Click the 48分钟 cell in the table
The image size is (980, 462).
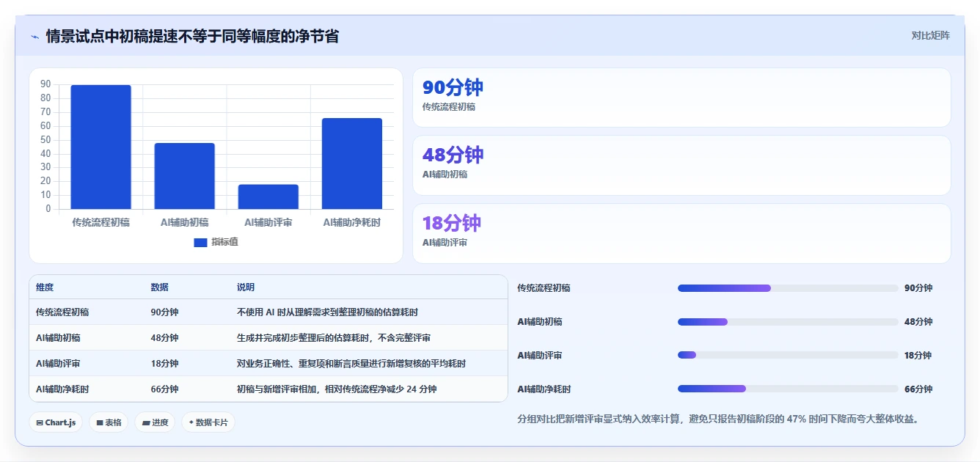164,338
